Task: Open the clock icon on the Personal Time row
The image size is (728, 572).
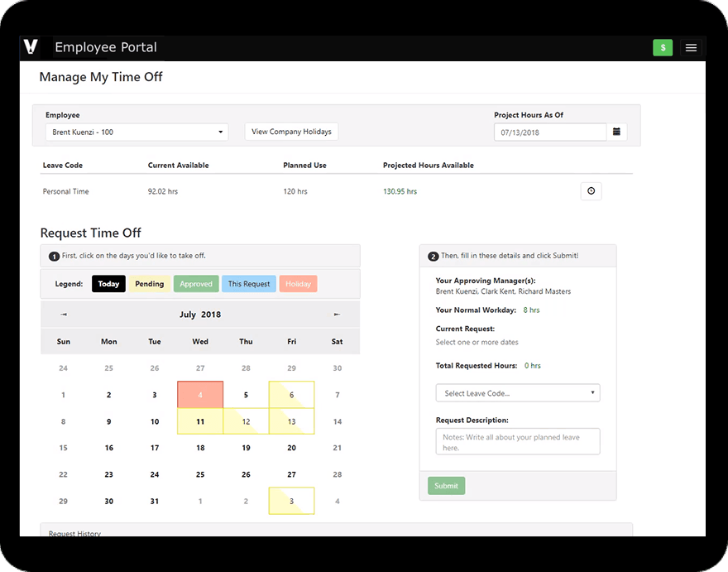Action: pyautogui.click(x=591, y=191)
